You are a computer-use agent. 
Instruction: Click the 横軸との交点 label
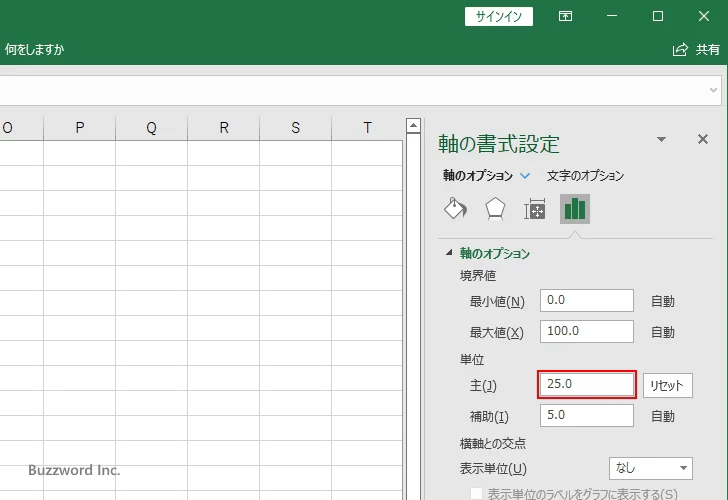pos(493,444)
